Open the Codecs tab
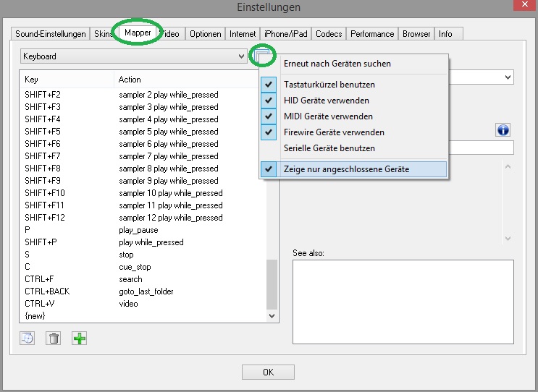Image resolution: width=538 pixels, height=392 pixels. coord(329,34)
